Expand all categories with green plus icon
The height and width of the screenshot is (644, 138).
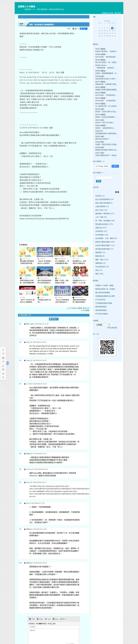pos(116,192)
